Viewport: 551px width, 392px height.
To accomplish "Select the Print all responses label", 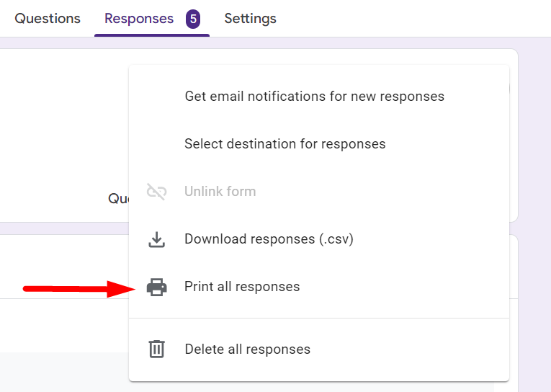I will tap(242, 287).
